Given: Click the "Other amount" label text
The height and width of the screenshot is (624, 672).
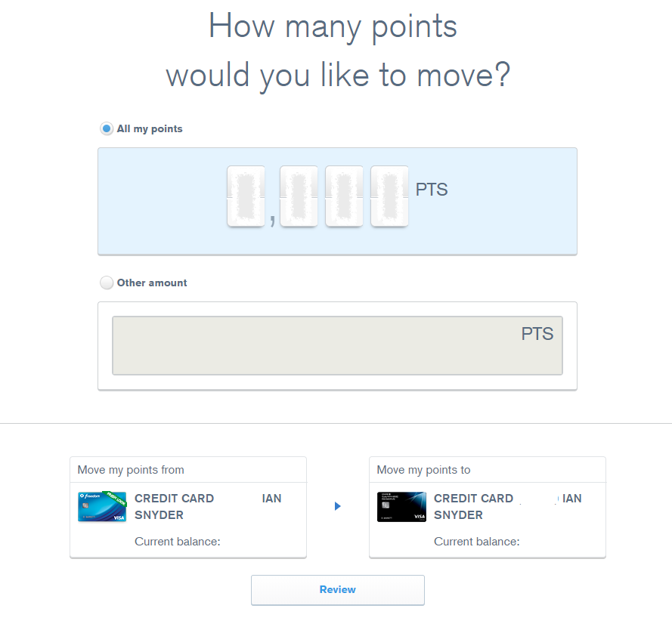Looking at the screenshot, I should [152, 283].
